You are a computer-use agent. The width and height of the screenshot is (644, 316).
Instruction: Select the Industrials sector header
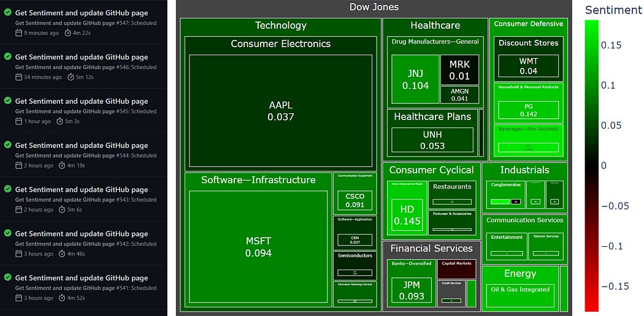pyautogui.click(x=524, y=170)
